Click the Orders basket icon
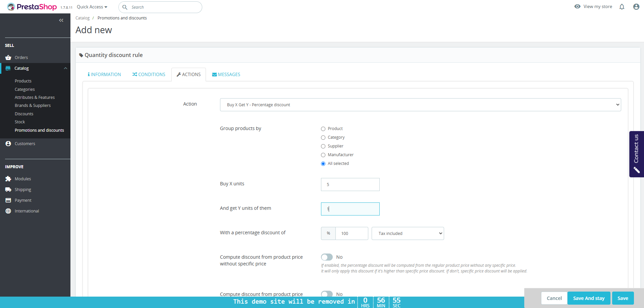This screenshot has width=644, height=308. point(8,58)
